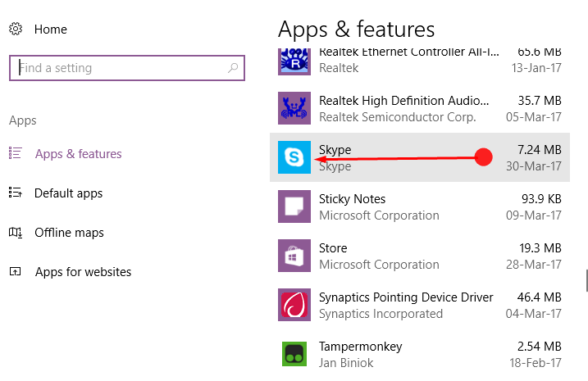Click the 93.9 KB size value
The width and height of the screenshot is (588, 381).
(x=541, y=199)
